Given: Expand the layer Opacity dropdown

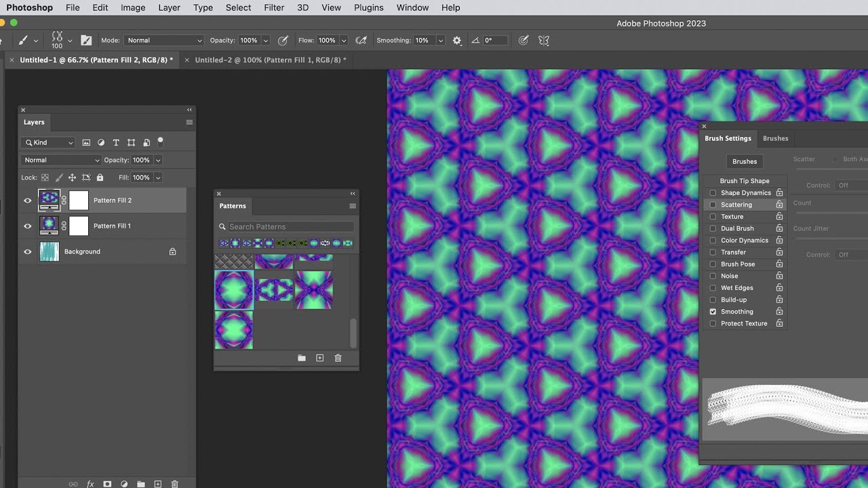Looking at the screenshot, I should tap(158, 160).
